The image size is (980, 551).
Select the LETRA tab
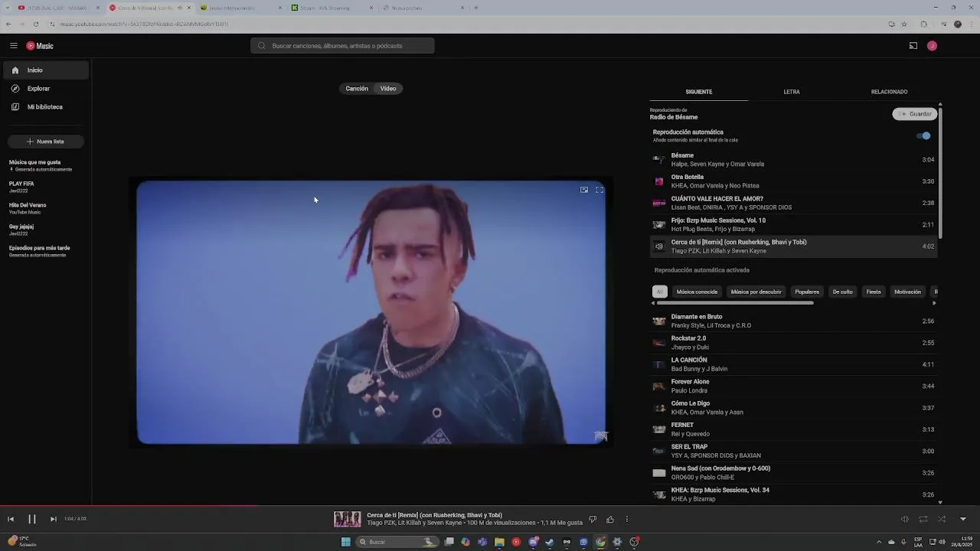click(x=792, y=92)
